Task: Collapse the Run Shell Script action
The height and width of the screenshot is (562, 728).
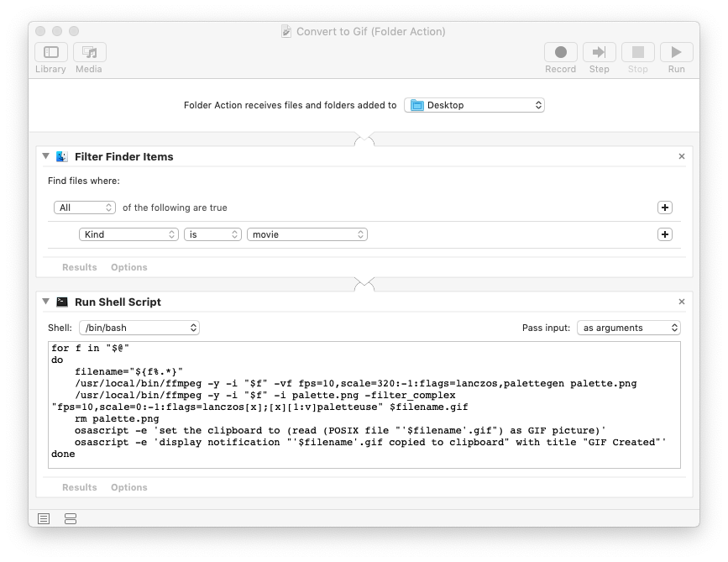Action: point(45,302)
